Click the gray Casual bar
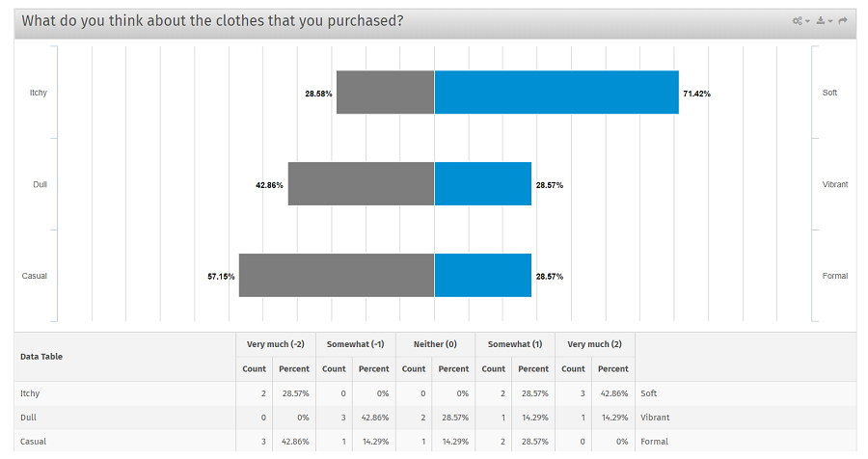The height and width of the screenshot is (459, 868). click(x=337, y=276)
